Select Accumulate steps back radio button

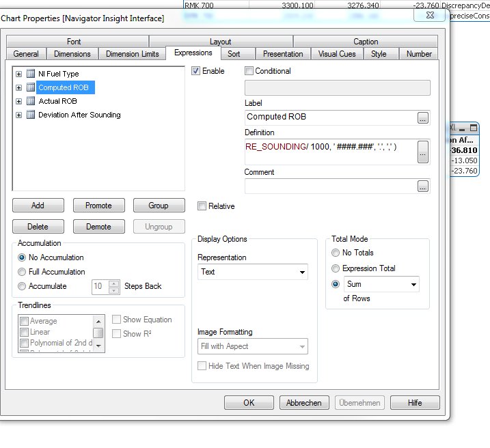point(22,286)
